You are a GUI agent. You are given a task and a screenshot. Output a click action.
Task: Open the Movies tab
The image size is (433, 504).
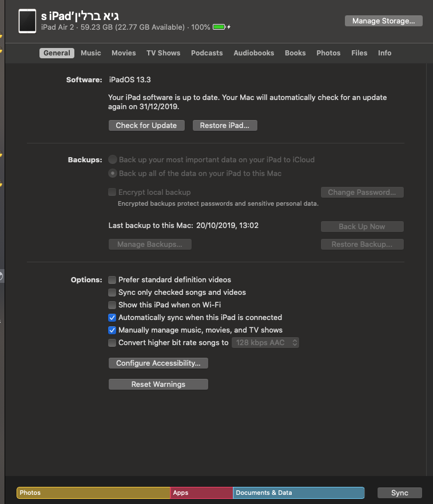pyautogui.click(x=124, y=53)
